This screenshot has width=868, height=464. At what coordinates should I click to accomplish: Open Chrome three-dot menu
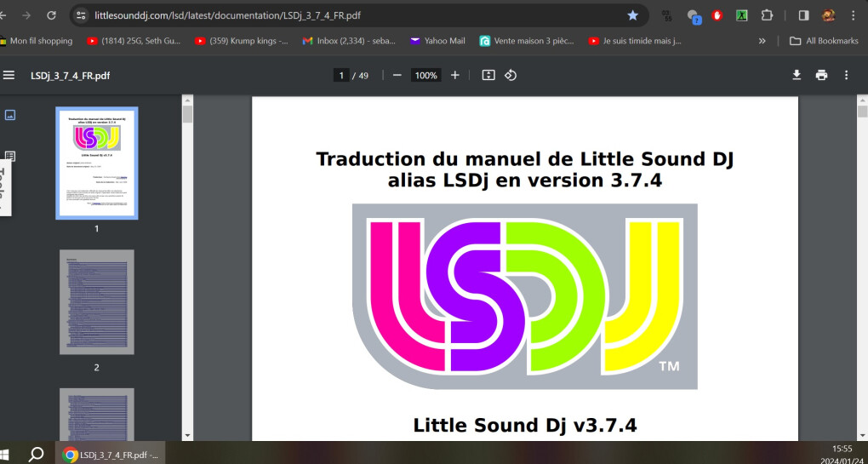click(x=853, y=15)
